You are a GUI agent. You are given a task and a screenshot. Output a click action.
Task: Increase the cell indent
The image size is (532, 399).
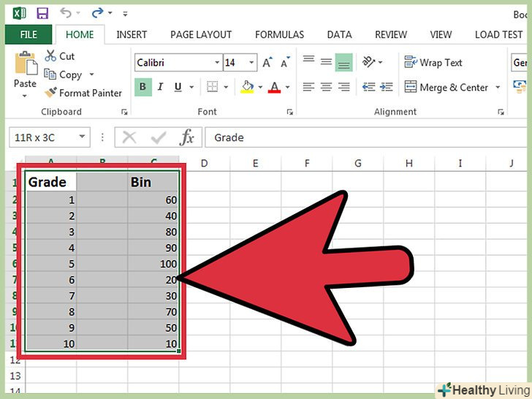tap(387, 87)
